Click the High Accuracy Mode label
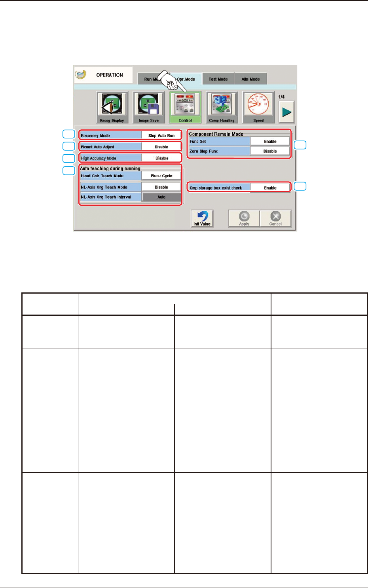Screen dimensions: 368x588 tap(111, 158)
